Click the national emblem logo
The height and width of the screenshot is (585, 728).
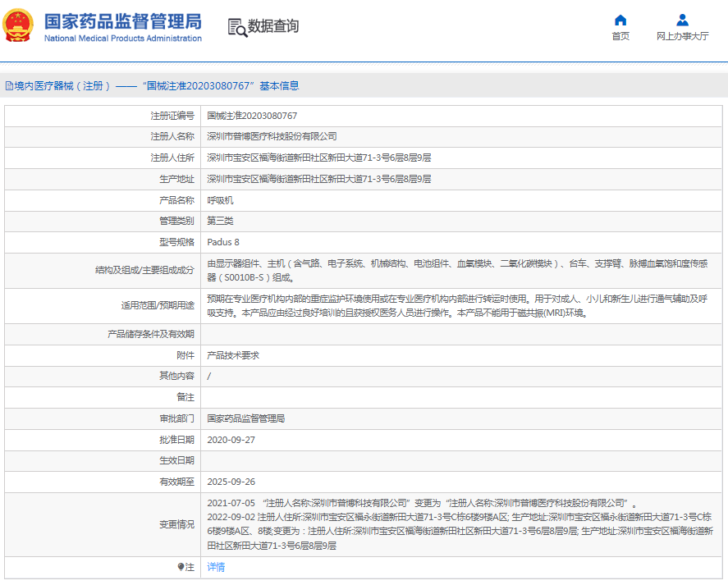18,26
